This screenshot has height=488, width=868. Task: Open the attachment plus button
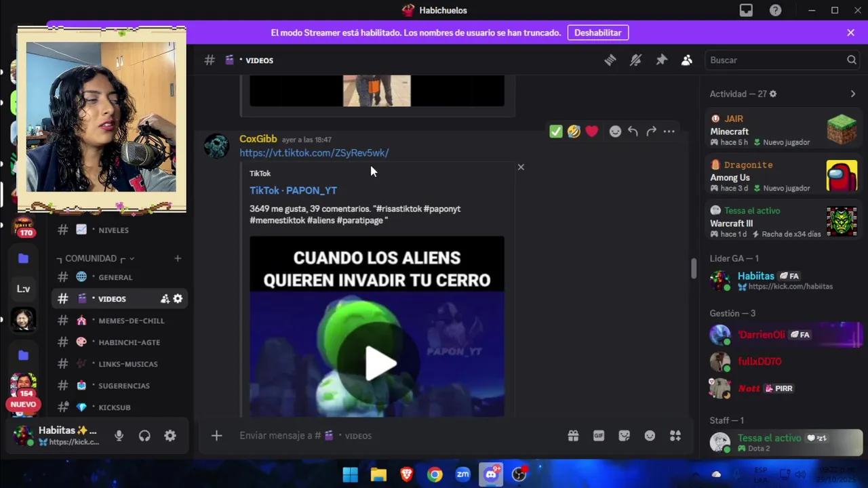click(216, 436)
